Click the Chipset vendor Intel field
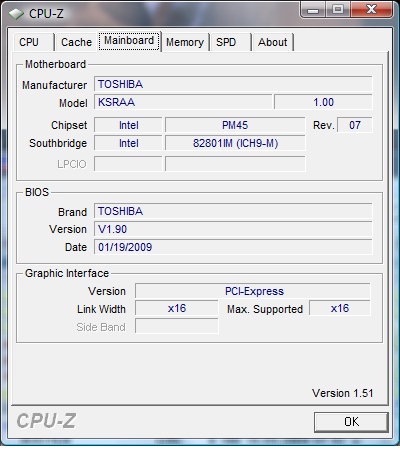This screenshot has height=450, width=400. coord(128,125)
